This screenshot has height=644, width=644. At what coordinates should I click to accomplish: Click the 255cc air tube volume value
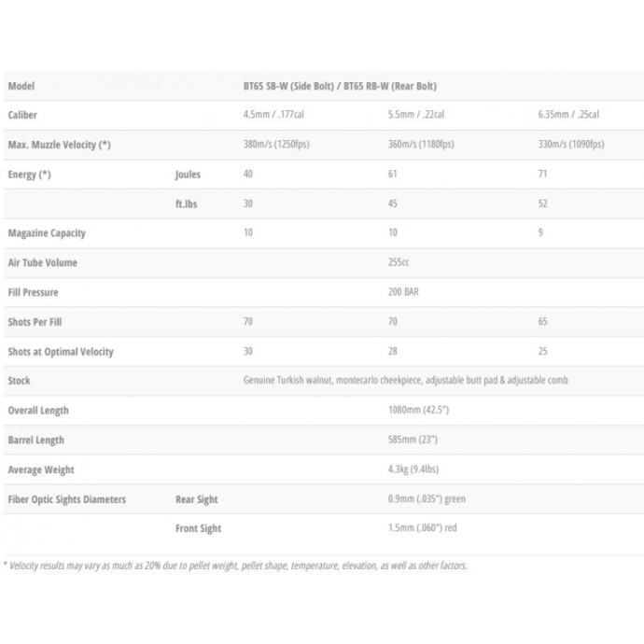(399, 263)
